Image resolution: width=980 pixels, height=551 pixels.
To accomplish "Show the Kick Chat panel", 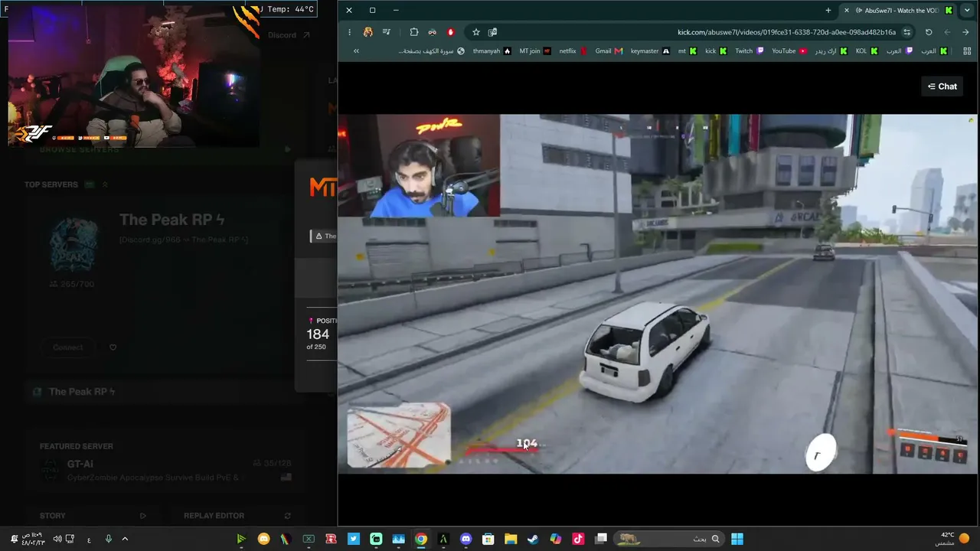I will tap(942, 86).
